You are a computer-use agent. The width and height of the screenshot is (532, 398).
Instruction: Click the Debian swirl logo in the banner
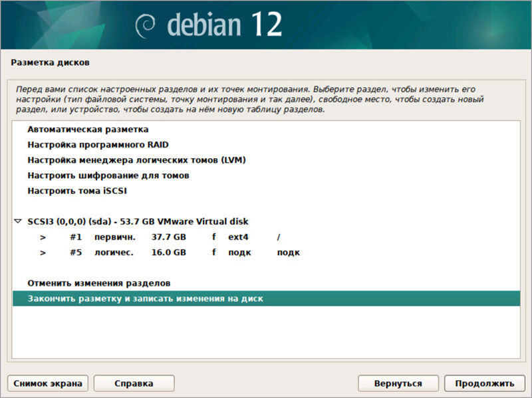click(147, 25)
